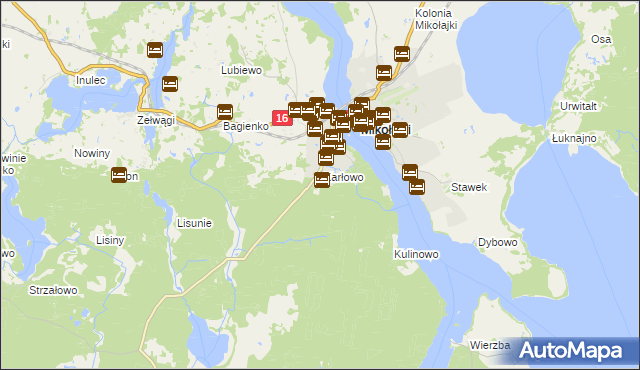Screen dimensions: 640x370
Task: Click the Inulec village label
Action: (91, 80)
